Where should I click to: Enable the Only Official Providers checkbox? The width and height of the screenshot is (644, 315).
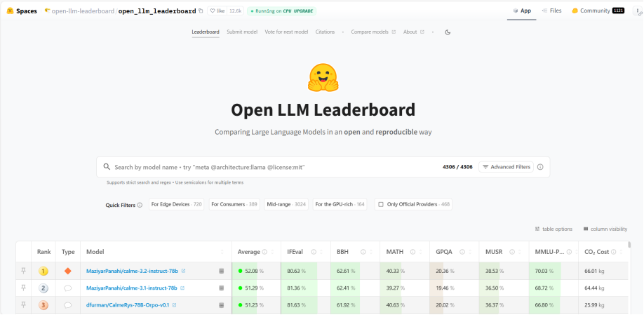(381, 204)
